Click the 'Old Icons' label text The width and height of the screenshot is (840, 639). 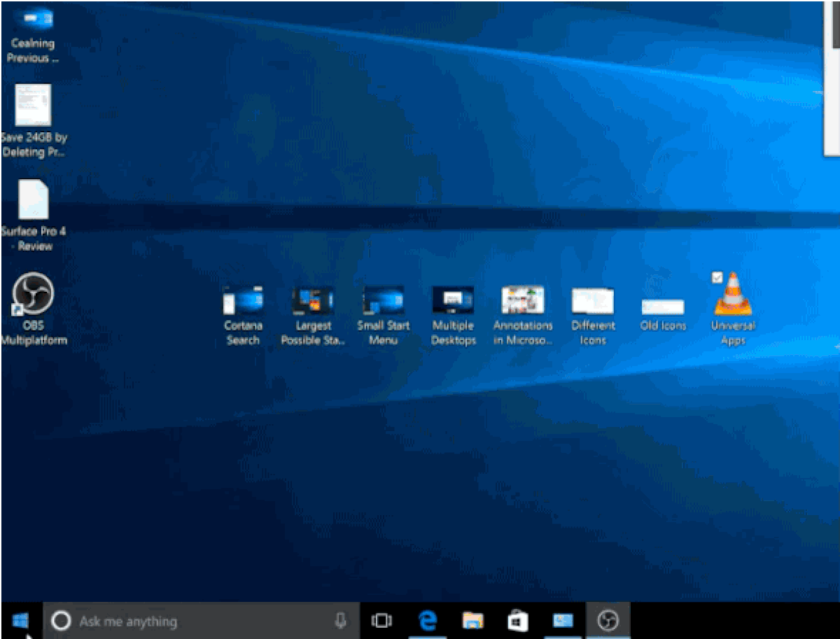663,325
